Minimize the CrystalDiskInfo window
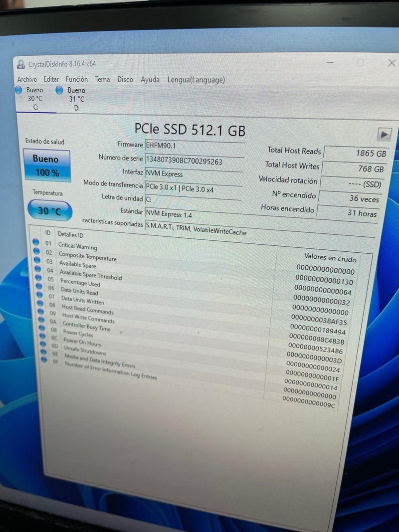The width and height of the screenshot is (399, 532). click(x=330, y=62)
